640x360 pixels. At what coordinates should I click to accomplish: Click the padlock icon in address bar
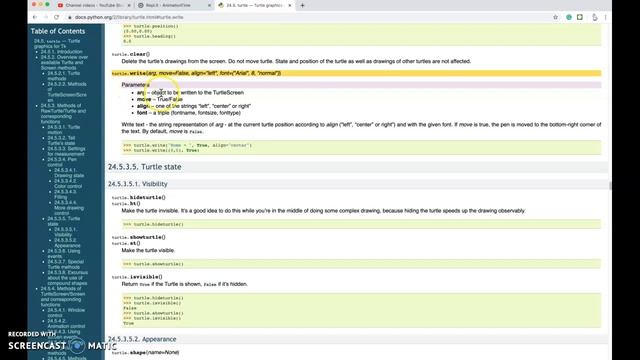click(70, 17)
